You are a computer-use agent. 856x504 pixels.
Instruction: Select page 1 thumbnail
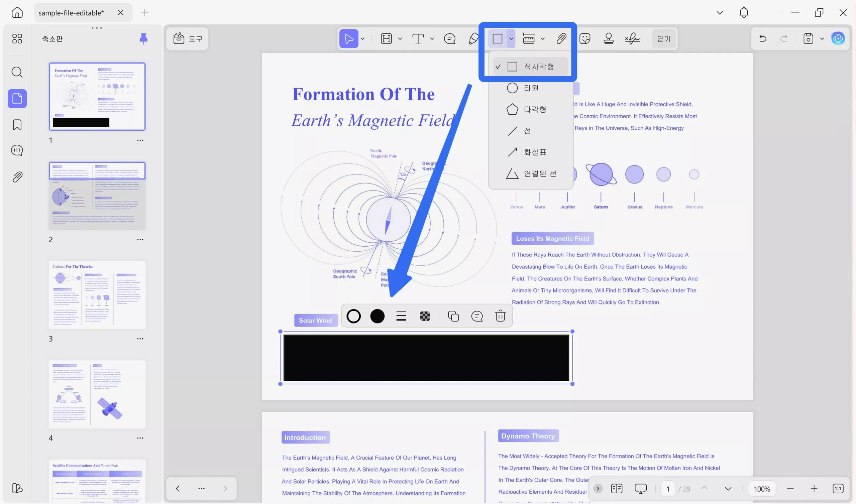tap(97, 97)
